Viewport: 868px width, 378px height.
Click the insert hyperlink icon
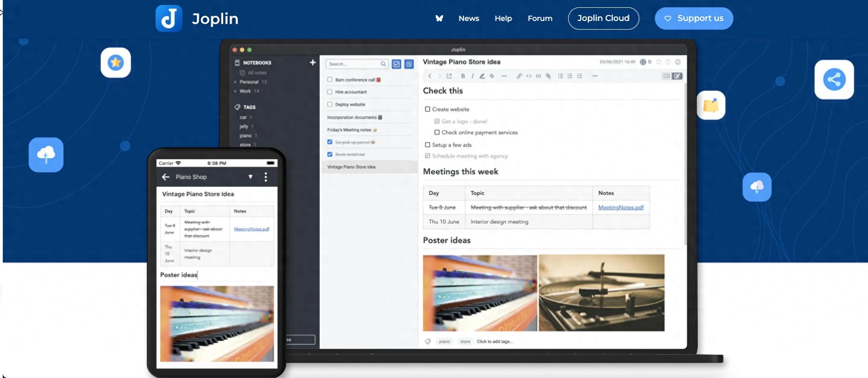519,76
